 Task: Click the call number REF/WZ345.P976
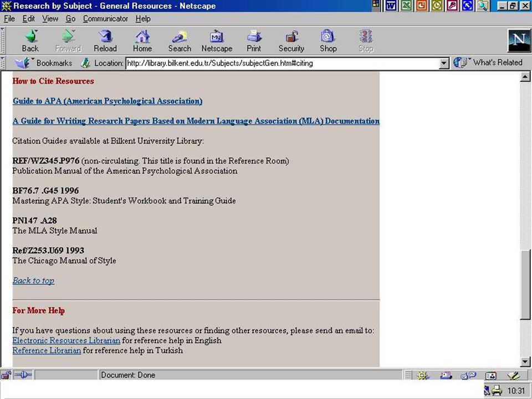point(46,161)
